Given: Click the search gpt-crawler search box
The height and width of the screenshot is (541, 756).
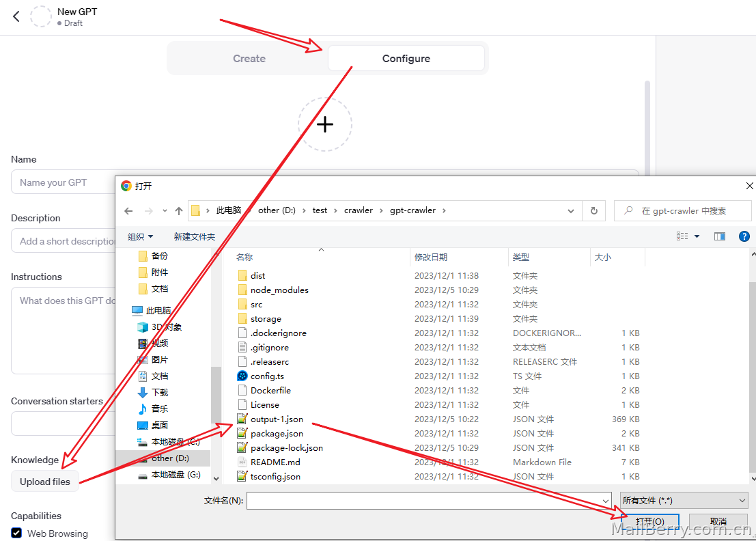Looking at the screenshot, I should click(683, 210).
